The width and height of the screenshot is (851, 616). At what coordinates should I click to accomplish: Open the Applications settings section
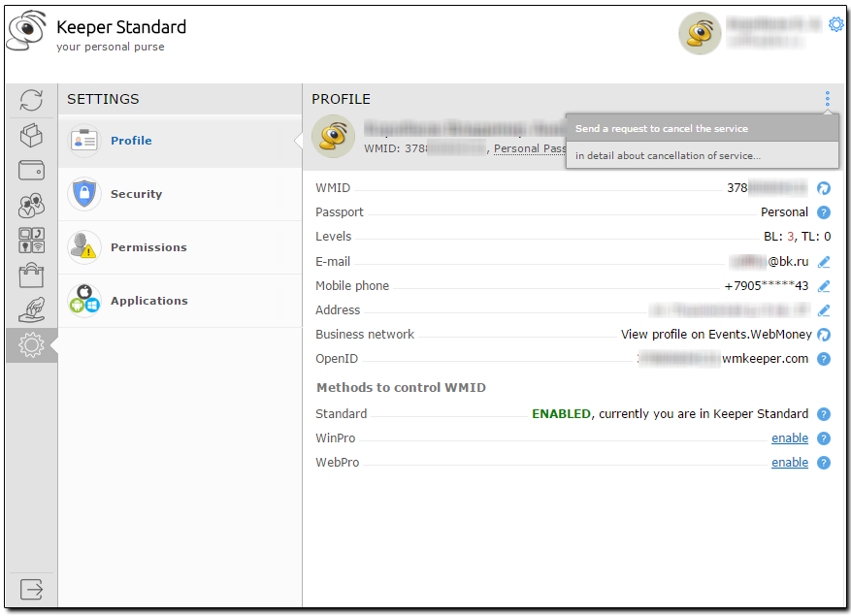180,301
